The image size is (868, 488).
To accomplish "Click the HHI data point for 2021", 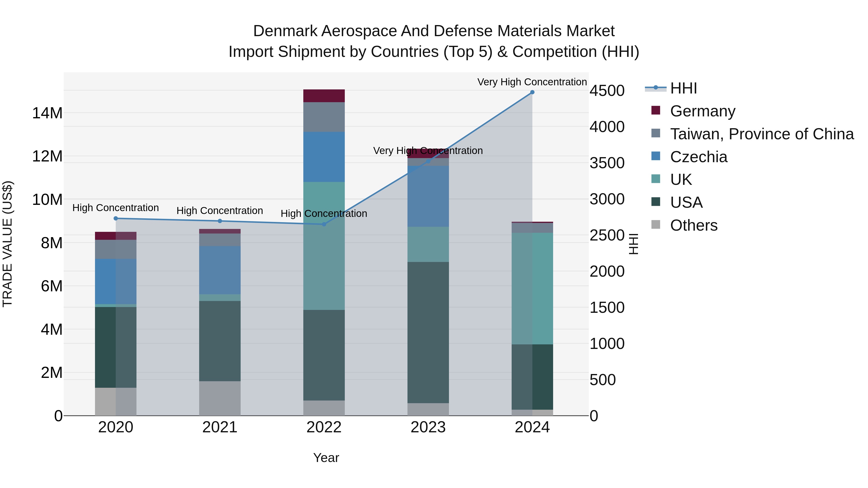I will (220, 221).
